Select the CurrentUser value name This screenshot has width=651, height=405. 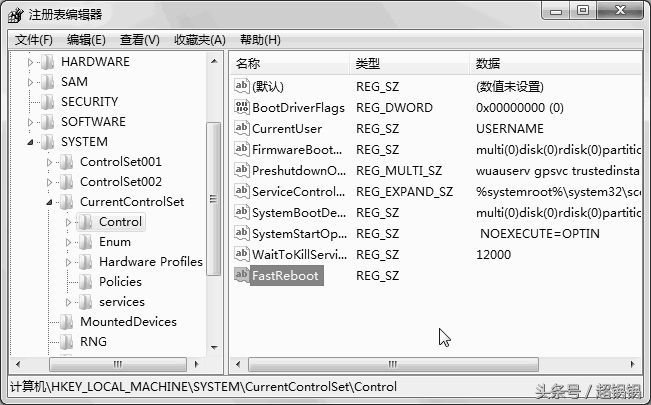287,129
